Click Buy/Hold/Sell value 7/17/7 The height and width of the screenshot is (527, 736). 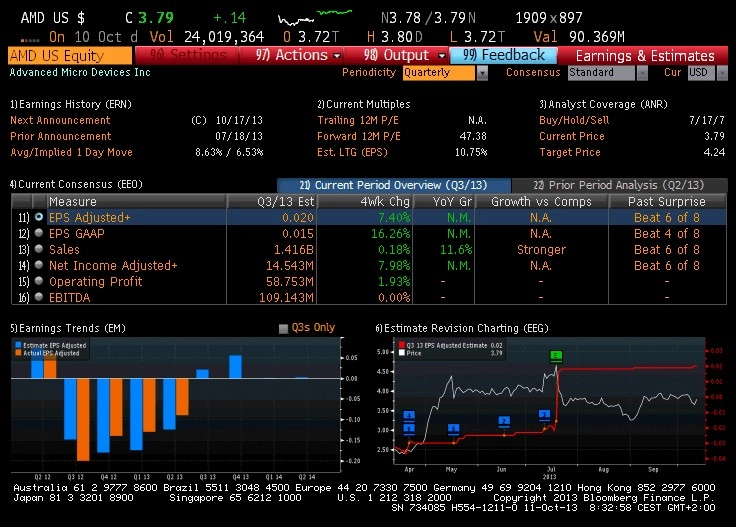coord(707,120)
